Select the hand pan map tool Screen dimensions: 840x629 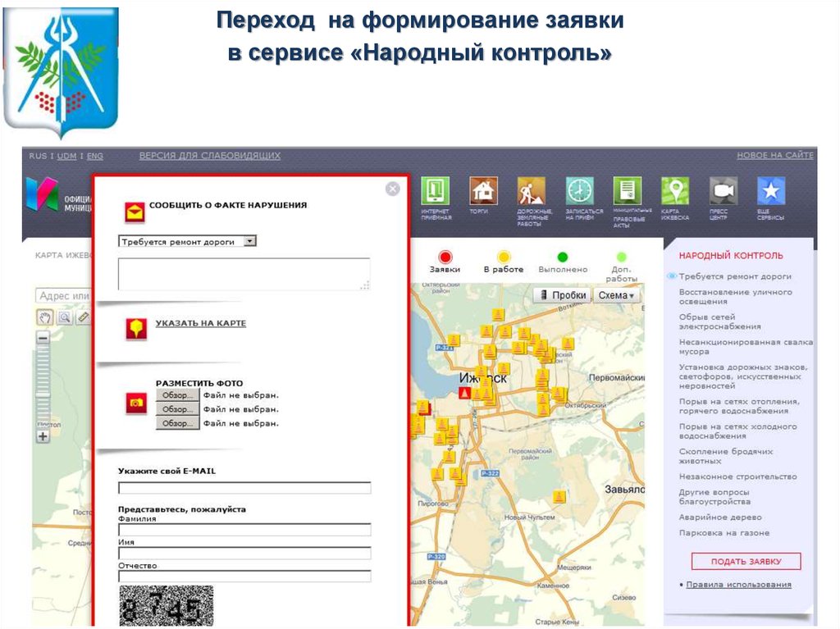44,317
